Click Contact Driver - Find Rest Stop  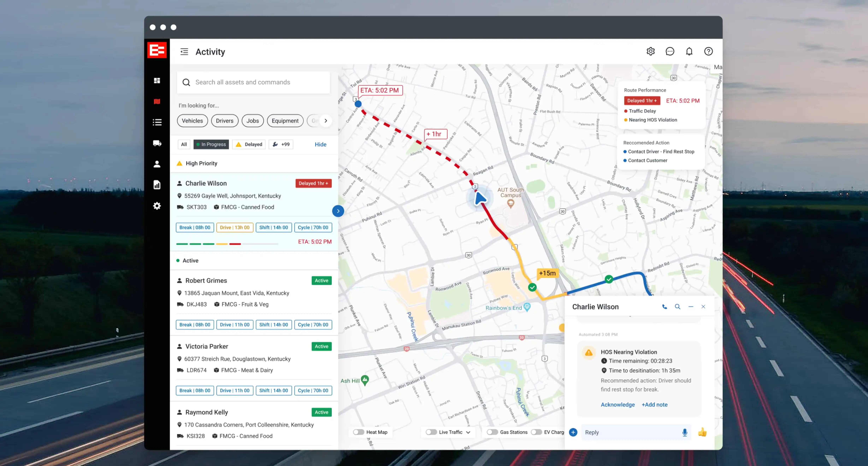661,151
